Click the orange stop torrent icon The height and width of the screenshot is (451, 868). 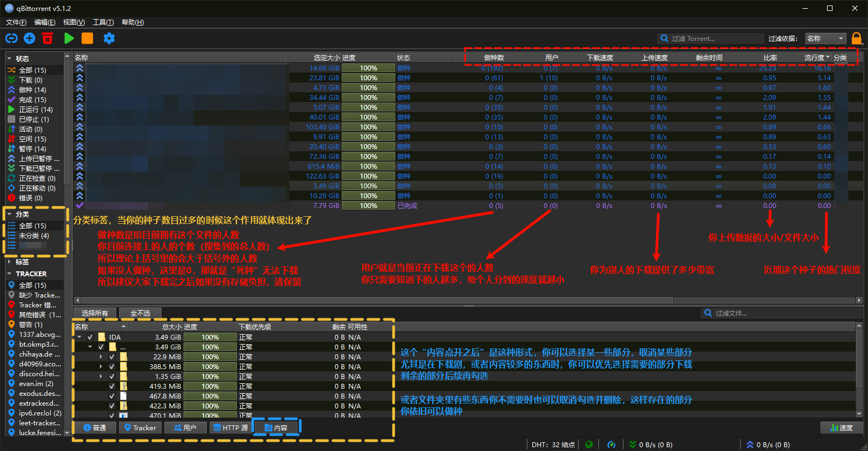coord(87,38)
